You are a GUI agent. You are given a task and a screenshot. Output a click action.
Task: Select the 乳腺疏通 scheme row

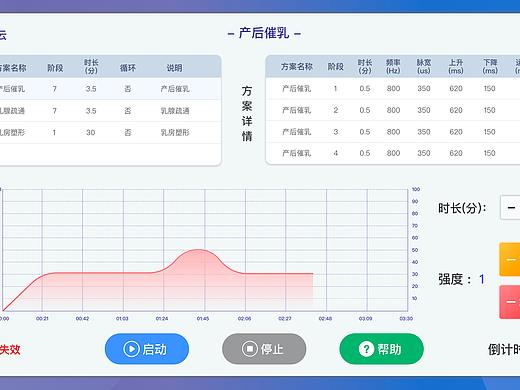(110, 111)
